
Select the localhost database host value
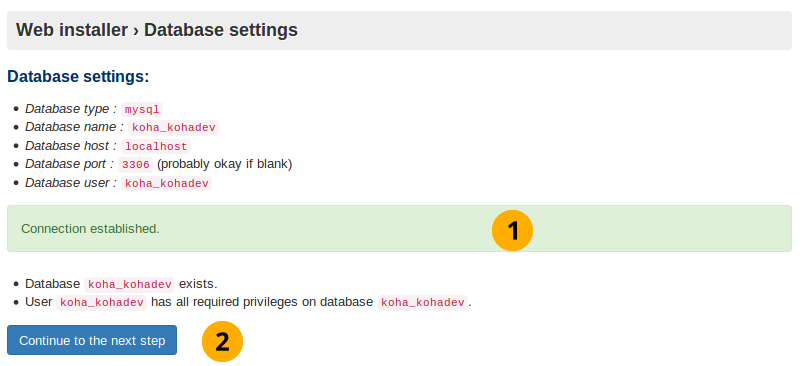(x=156, y=146)
